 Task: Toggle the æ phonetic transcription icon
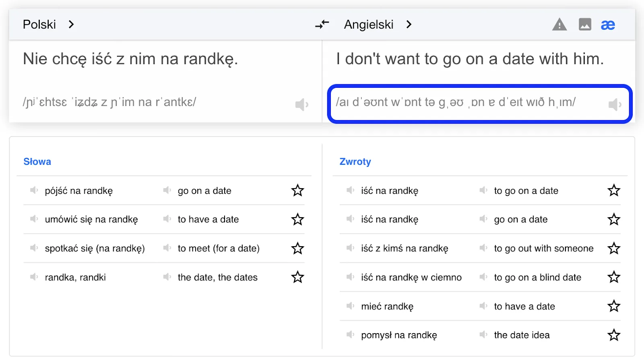tap(608, 25)
